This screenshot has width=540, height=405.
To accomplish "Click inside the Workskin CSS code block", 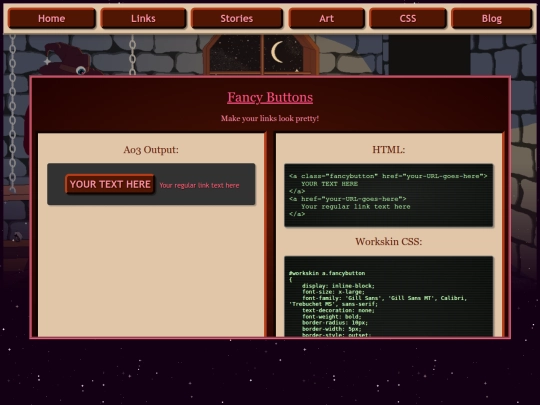I will (388, 296).
